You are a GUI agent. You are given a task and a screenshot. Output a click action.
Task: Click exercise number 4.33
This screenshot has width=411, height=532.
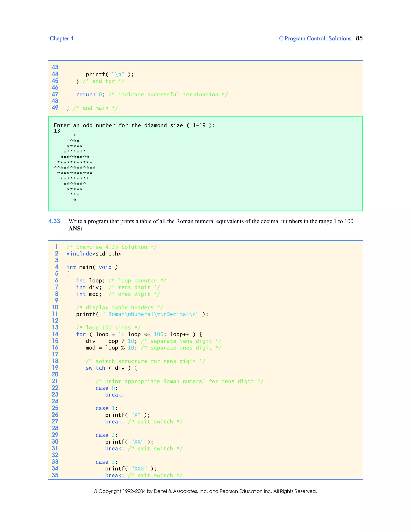tap(54, 221)
